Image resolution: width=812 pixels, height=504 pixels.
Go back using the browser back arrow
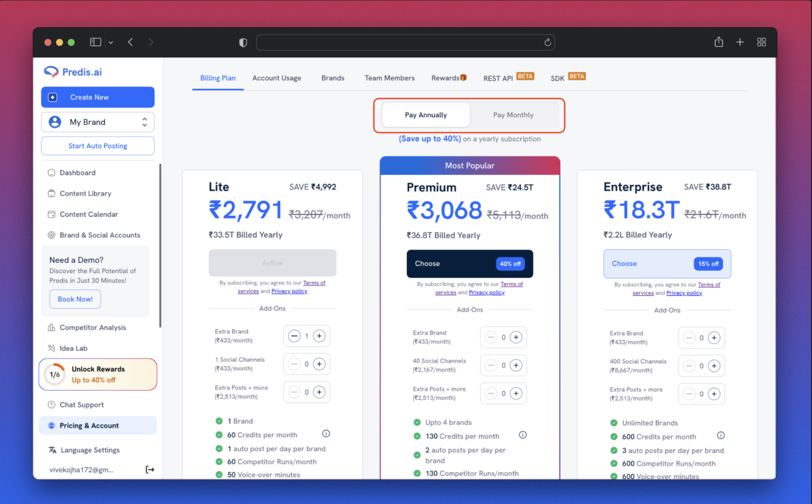point(130,42)
